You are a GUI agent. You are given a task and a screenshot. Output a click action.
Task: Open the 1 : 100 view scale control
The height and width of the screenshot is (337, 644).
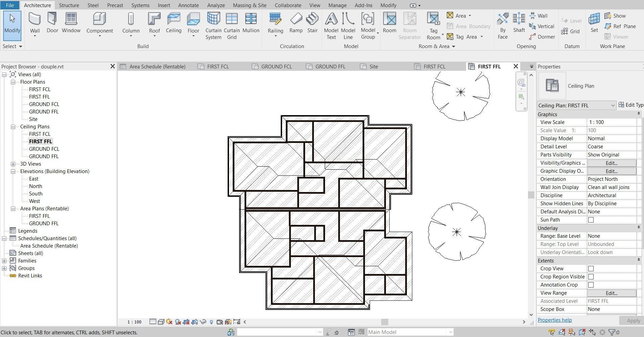point(134,322)
